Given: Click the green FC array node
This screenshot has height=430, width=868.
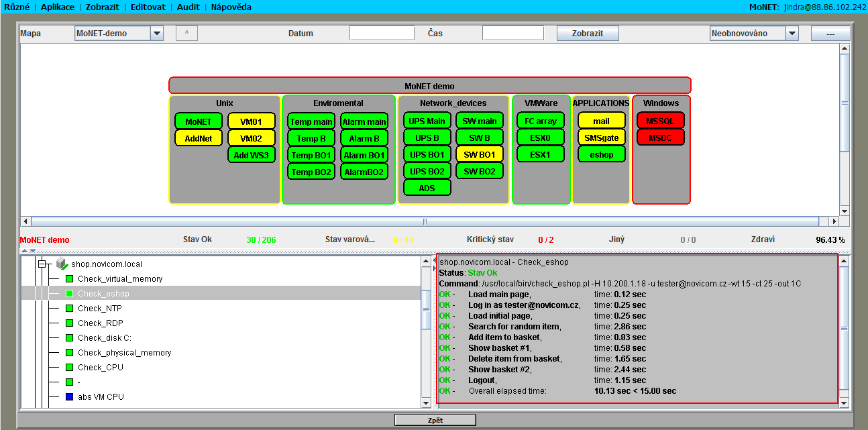Looking at the screenshot, I should (541, 121).
